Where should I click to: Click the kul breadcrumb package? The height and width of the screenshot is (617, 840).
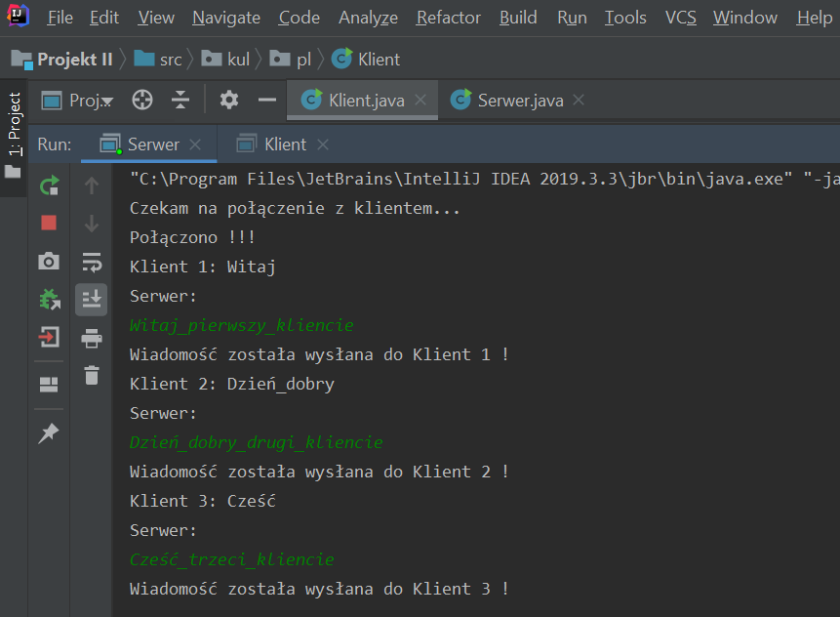point(225,59)
